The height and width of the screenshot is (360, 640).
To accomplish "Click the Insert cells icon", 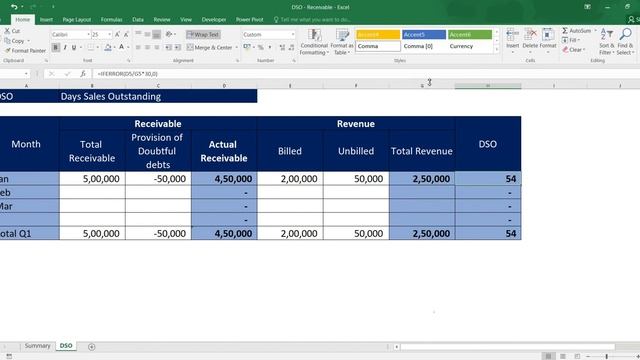I will 513,35.
